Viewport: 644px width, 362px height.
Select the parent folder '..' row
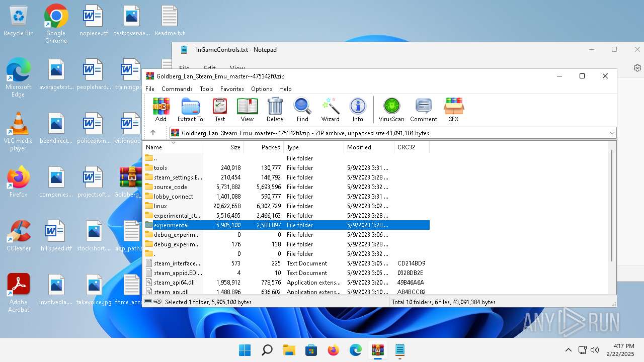pos(286,158)
